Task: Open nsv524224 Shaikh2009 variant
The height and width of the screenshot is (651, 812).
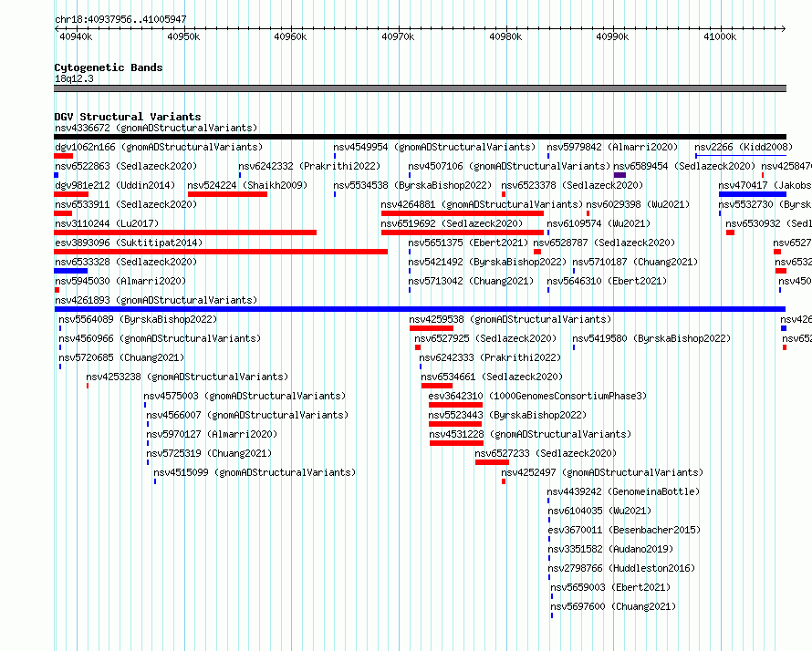Action: (247, 185)
